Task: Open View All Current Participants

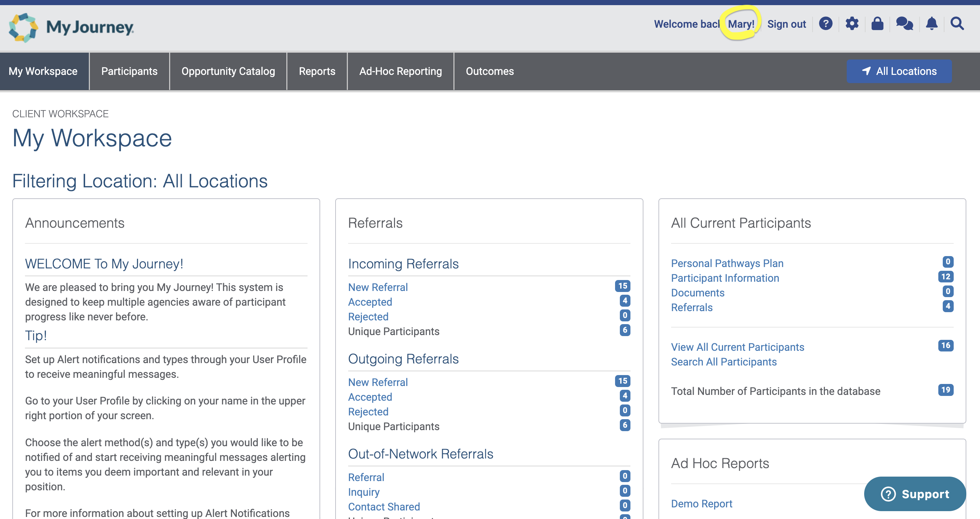Action: [737, 347]
